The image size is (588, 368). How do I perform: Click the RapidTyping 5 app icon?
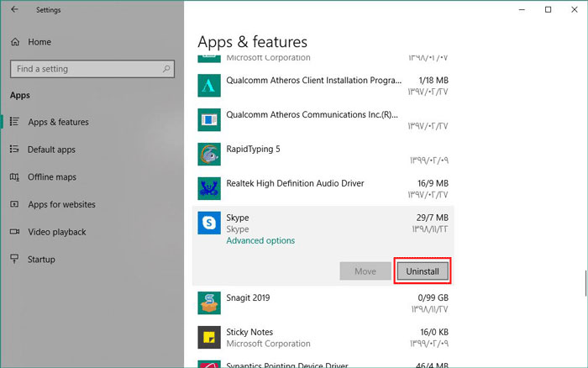[x=209, y=155]
